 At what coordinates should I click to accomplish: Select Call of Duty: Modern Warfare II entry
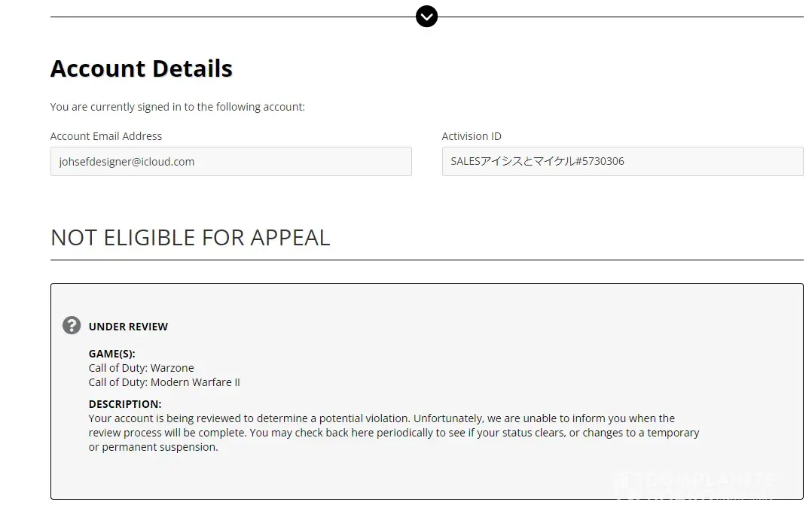point(164,382)
